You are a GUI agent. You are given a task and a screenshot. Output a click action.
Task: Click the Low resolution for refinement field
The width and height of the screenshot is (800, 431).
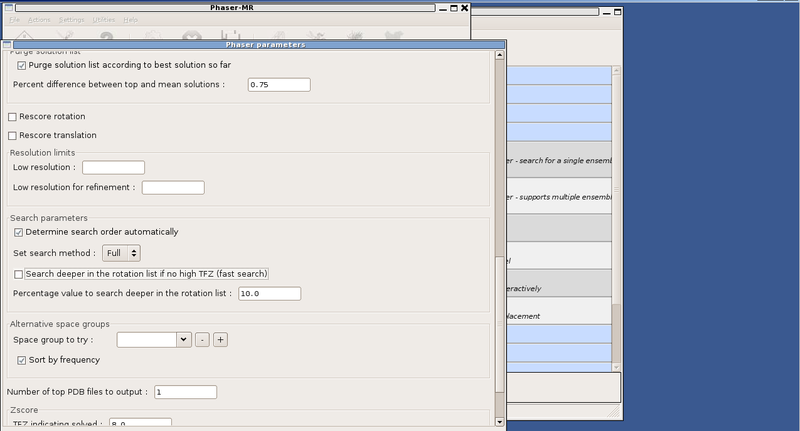click(x=173, y=187)
